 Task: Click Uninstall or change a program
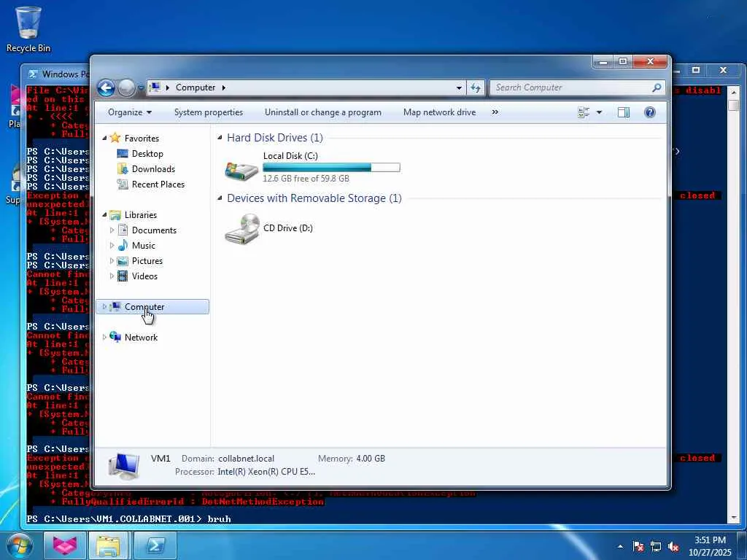pos(323,112)
